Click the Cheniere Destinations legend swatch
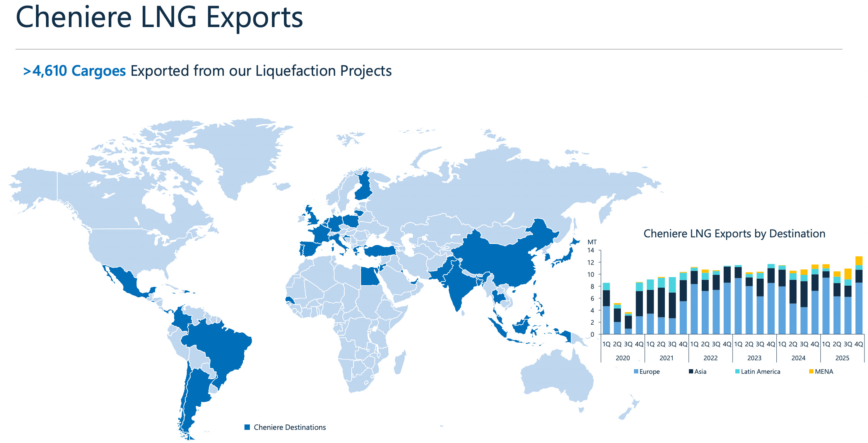Screen dimensions: 868x443 (x=247, y=427)
